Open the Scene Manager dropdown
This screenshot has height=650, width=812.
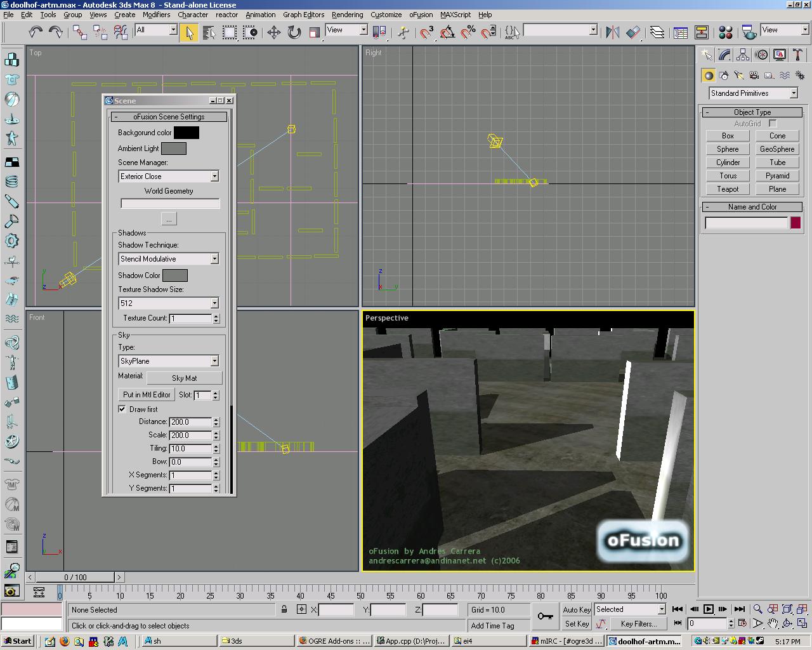coord(168,176)
